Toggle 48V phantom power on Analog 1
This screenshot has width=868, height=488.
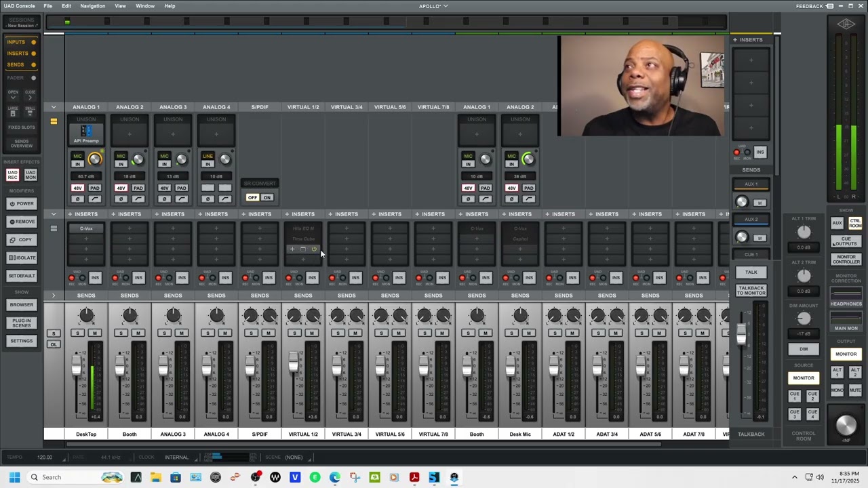[x=77, y=188]
